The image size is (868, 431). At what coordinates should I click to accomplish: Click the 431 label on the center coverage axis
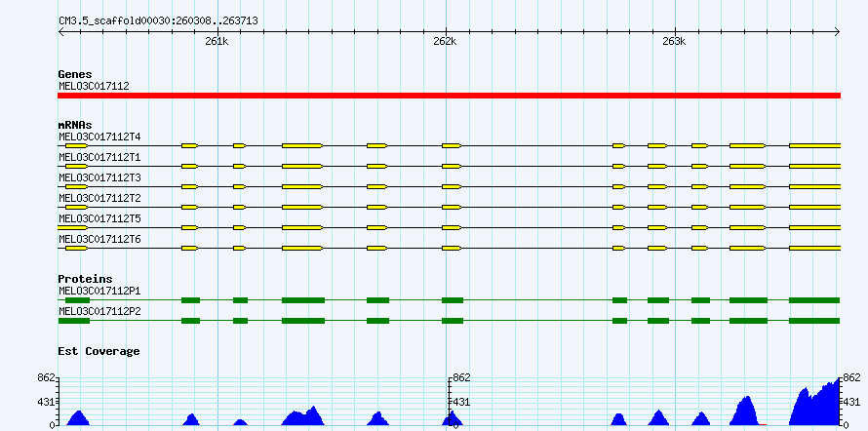[x=461, y=402]
